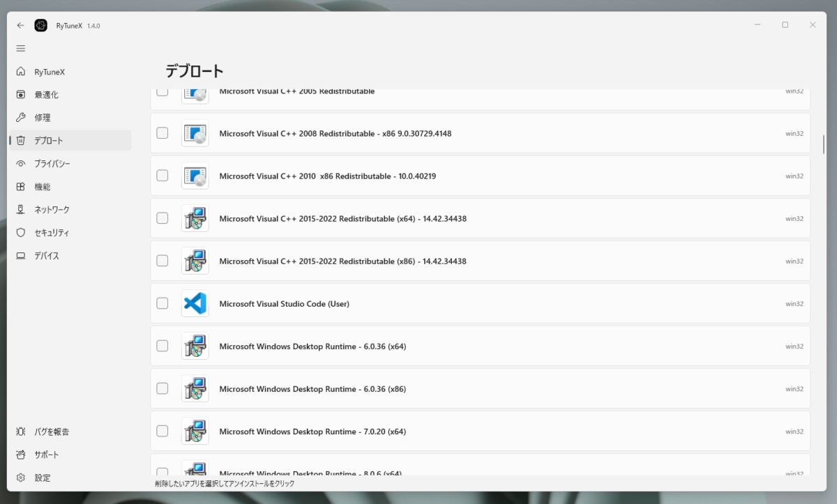The height and width of the screenshot is (504, 837).
Task: Click Visual C++ 2010 x86 installer icon
Action: click(195, 176)
